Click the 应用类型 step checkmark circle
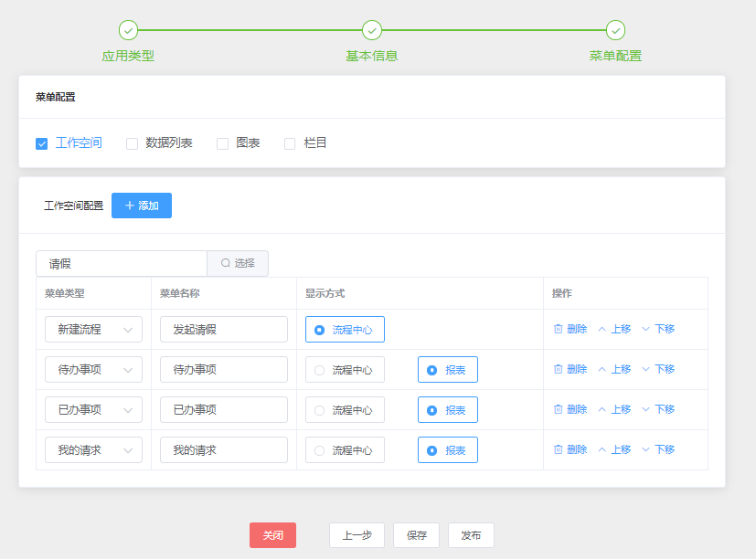Viewport: 756px width, 559px height. pyautogui.click(x=128, y=30)
